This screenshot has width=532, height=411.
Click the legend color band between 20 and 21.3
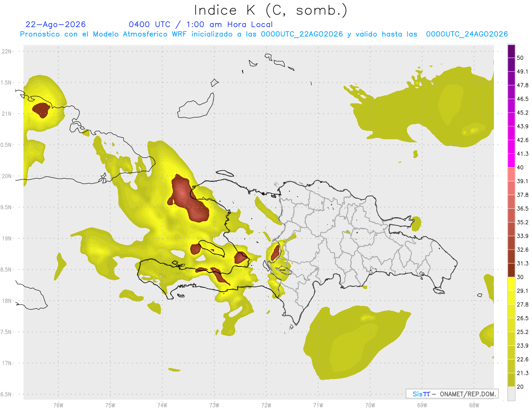[511, 380]
